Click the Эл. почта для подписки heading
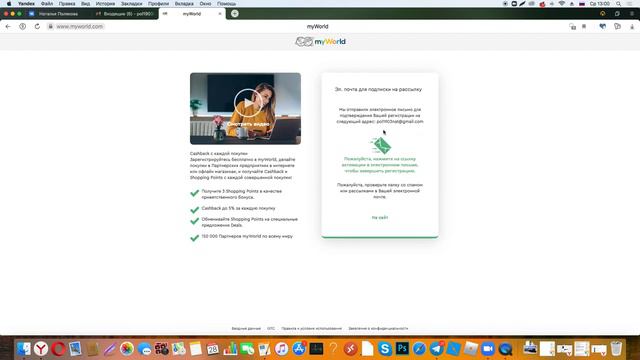 click(x=378, y=89)
